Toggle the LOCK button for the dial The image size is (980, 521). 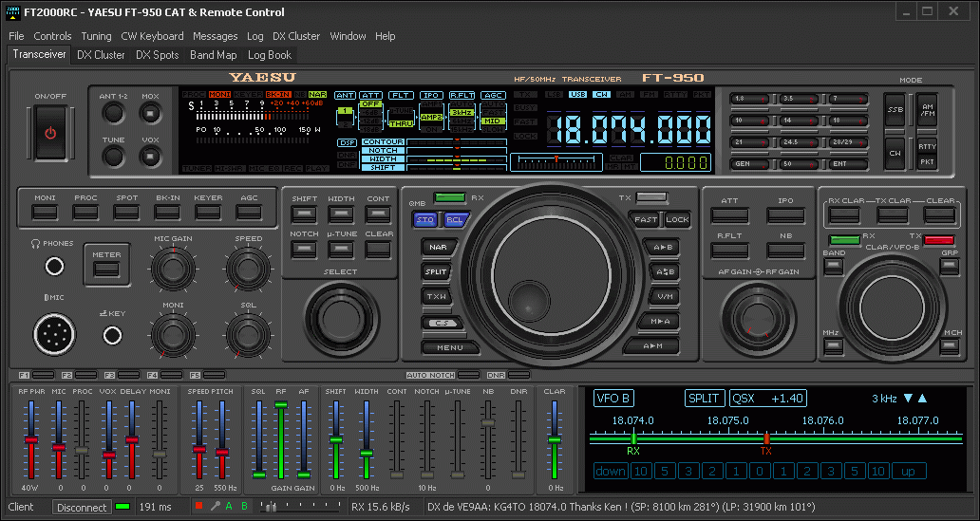click(x=676, y=219)
